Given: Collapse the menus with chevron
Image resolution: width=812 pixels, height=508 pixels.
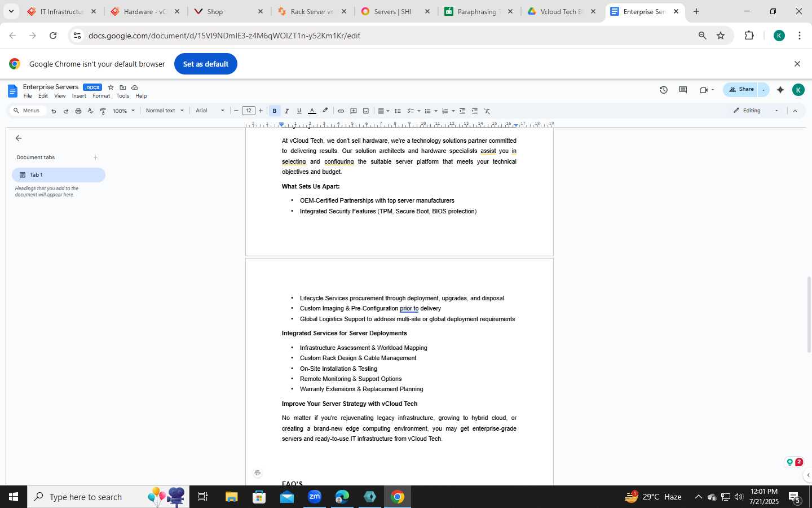Looking at the screenshot, I should tap(795, 111).
